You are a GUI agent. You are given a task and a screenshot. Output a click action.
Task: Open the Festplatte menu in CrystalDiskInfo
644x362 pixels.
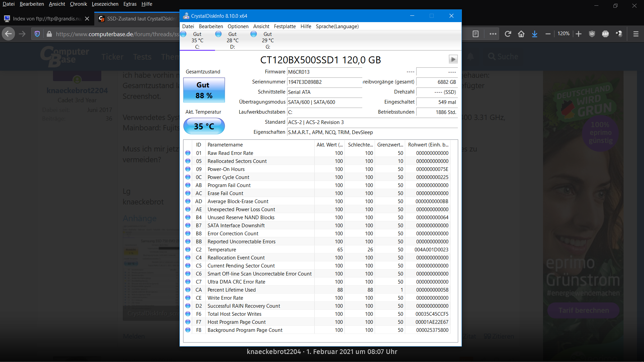coord(284,26)
